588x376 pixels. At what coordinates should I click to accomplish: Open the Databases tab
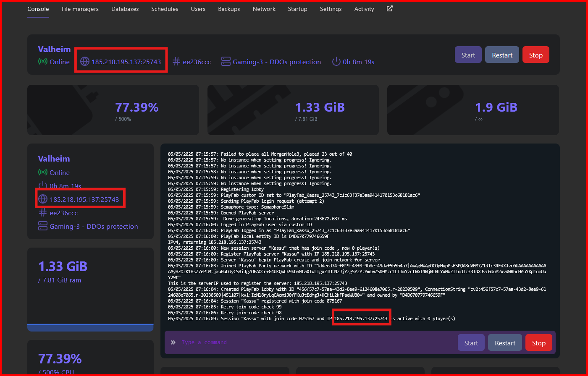[125, 9]
